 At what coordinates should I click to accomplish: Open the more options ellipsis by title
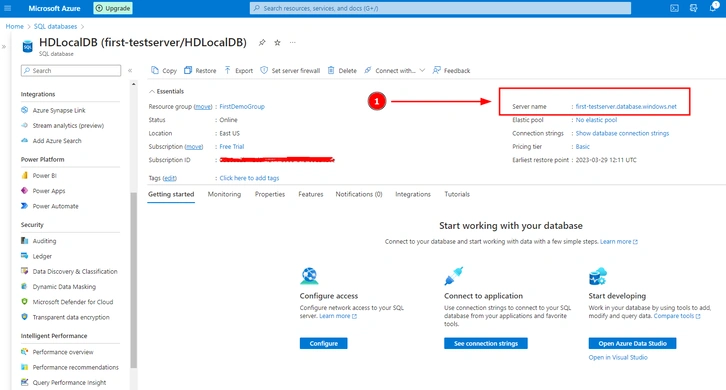pyautogui.click(x=293, y=43)
